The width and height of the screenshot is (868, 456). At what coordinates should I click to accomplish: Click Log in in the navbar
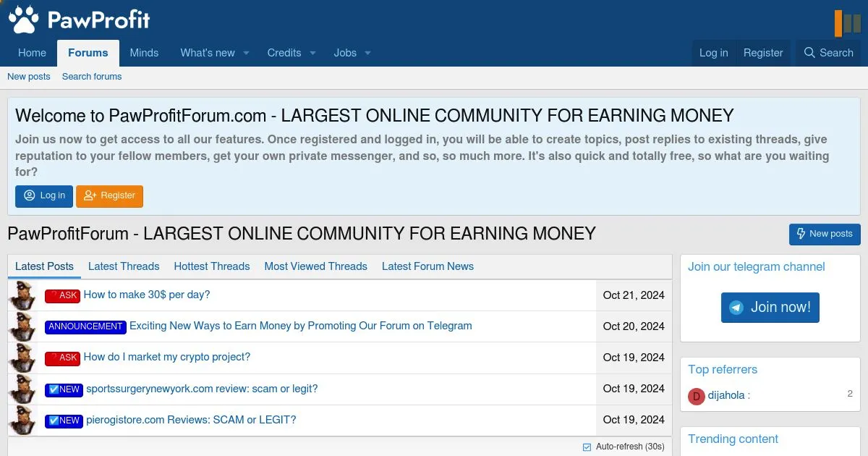(714, 53)
